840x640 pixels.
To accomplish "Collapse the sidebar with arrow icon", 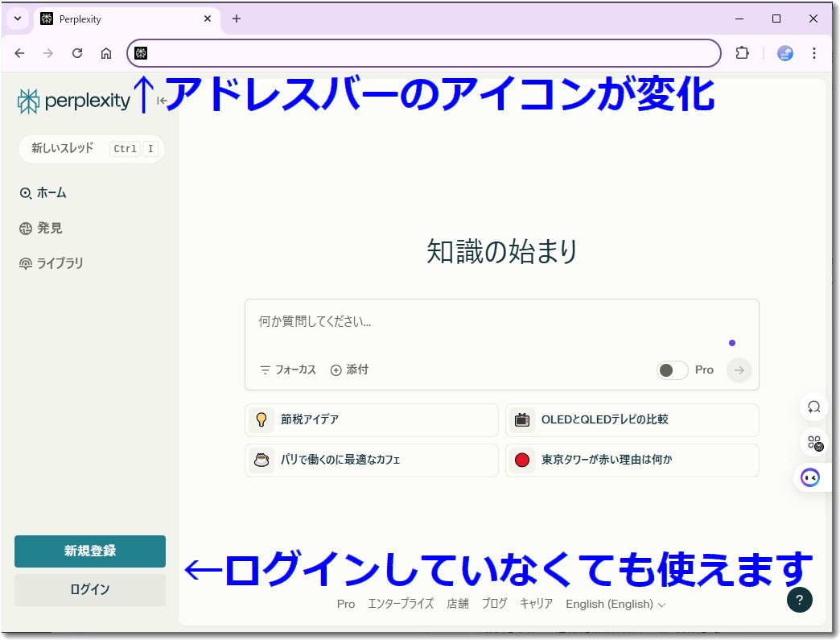I will coord(162,101).
